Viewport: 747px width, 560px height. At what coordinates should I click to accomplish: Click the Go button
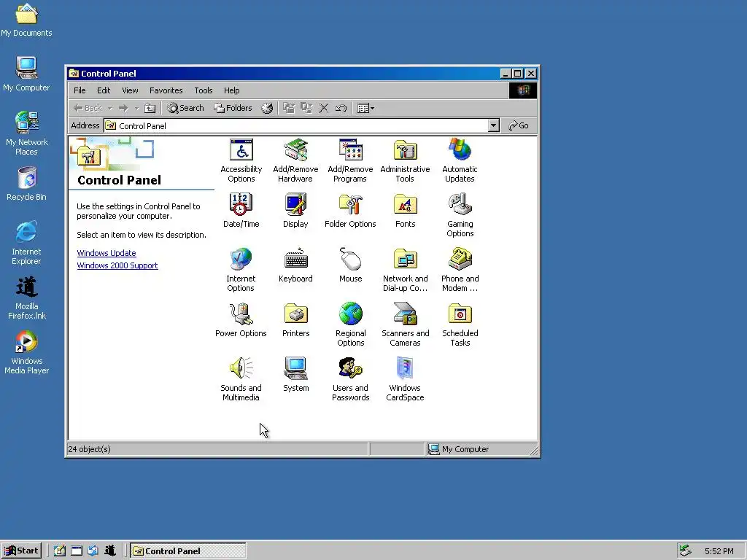pyautogui.click(x=519, y=125)
